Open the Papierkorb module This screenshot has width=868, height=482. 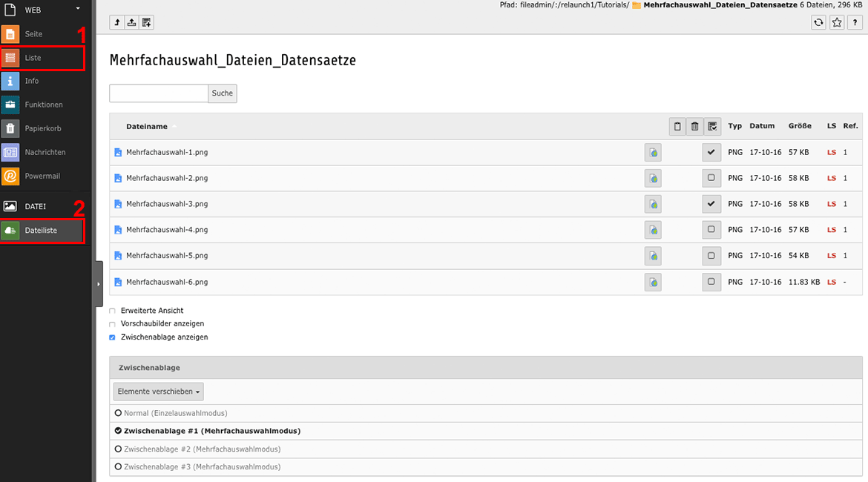42,128
